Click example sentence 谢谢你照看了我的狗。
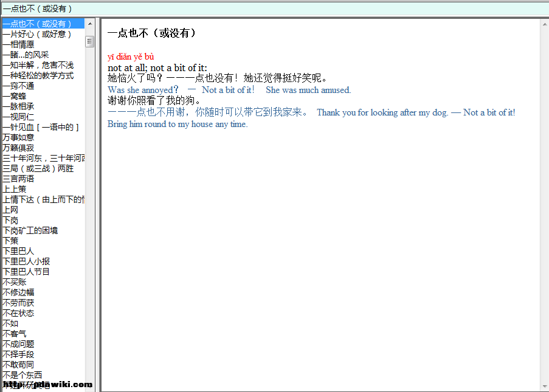Viewport: 549px width, 392px height. (154, 101)
